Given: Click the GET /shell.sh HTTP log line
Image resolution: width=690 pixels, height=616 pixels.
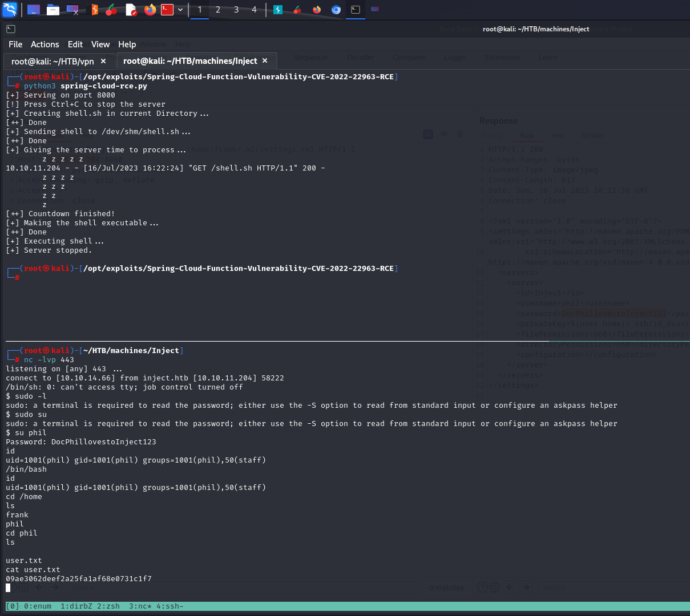Looking at the screenshot, I should coord(166,168).
